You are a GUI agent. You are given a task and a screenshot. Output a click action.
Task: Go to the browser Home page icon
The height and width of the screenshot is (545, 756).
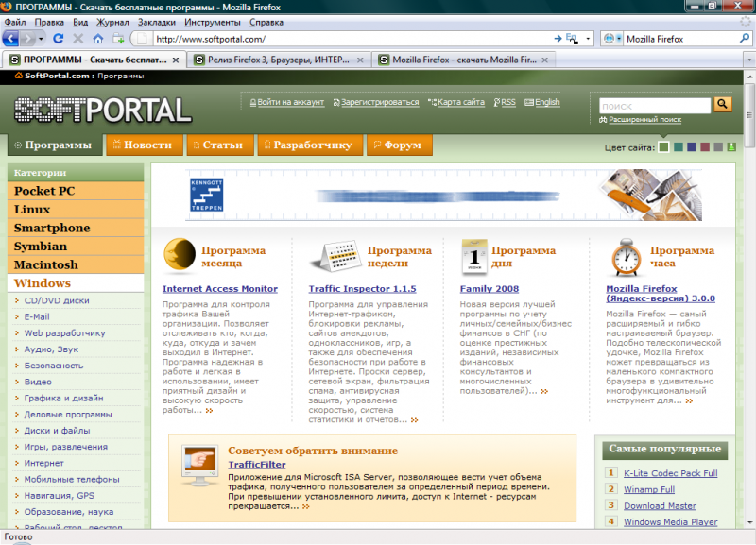point(98,39)
